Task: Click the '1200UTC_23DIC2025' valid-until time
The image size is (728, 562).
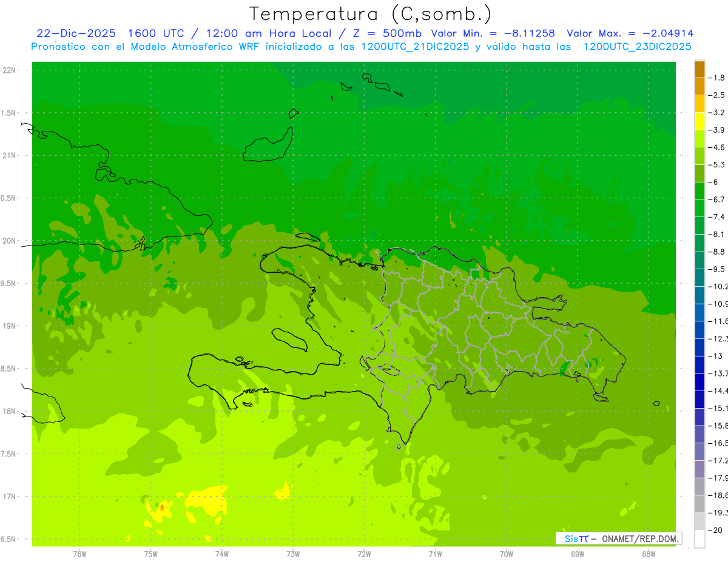Action: 637,46
